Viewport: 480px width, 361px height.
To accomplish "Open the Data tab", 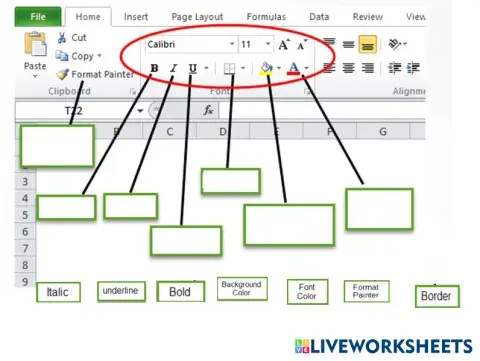I will pyautogui.click(x=319, y=17).
